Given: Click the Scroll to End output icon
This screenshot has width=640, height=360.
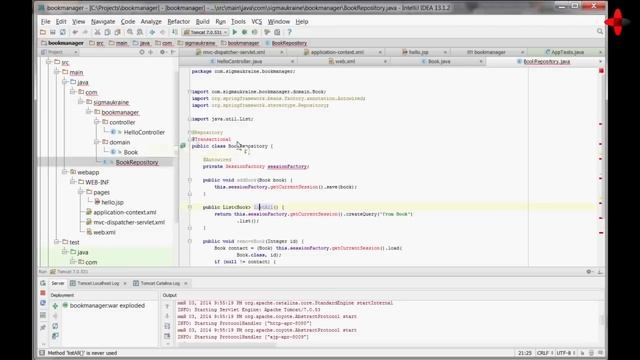Looking at the screenshot, I should (167, 336).
